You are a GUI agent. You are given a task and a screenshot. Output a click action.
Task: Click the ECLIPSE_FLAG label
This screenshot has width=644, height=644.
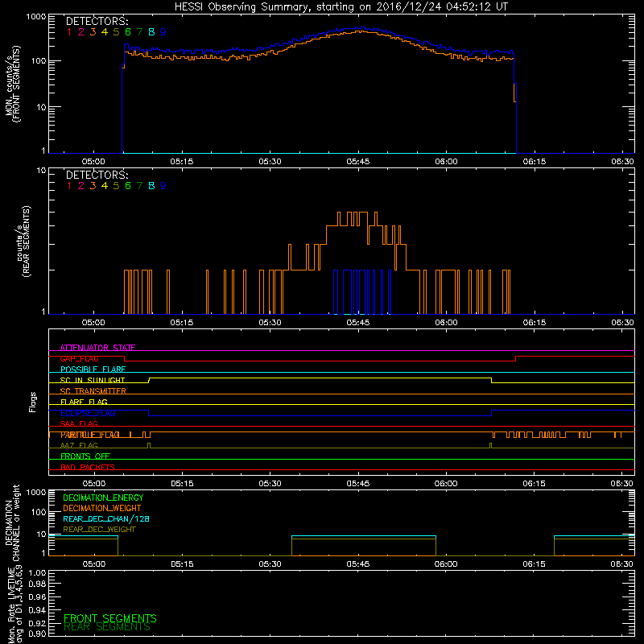coord(88,413)
